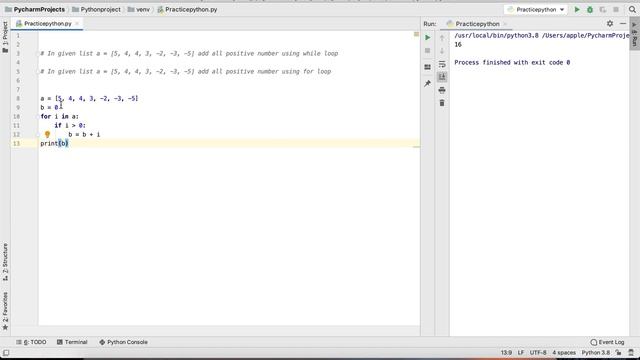Click the python3.8 command path in console
The width and height of the screenshot is (640, 360).
[542, 36]
